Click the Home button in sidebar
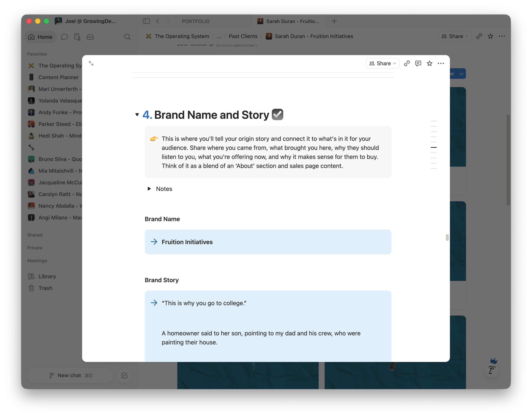532x417 pixels. pos(41,37)
